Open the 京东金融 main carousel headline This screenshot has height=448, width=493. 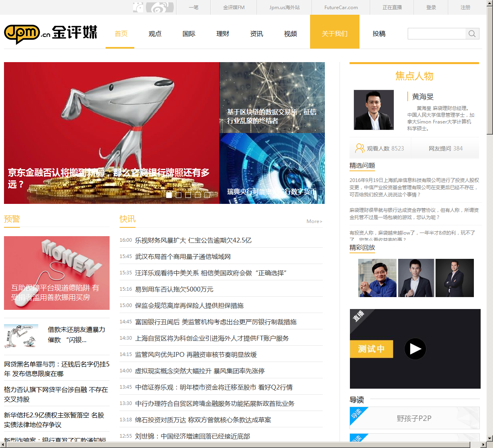pyautogui.click(x=109, y=178)
